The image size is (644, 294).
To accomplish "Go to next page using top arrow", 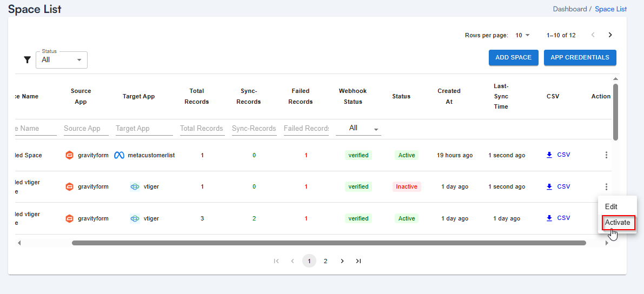I will 610,35.
